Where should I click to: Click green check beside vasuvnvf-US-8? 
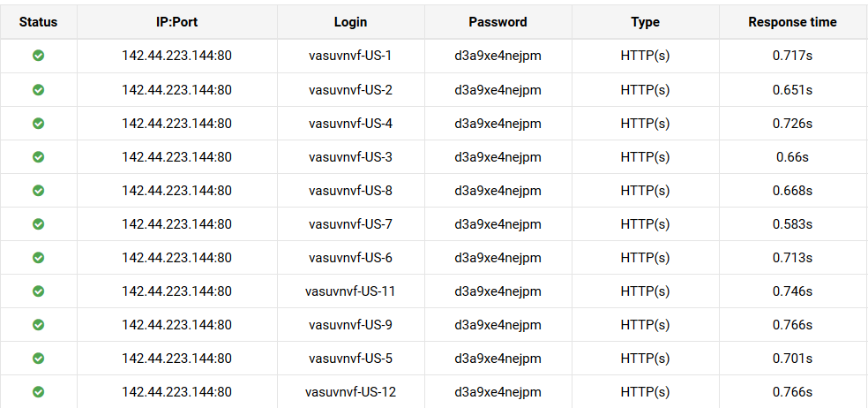click(x=38, y=190)
